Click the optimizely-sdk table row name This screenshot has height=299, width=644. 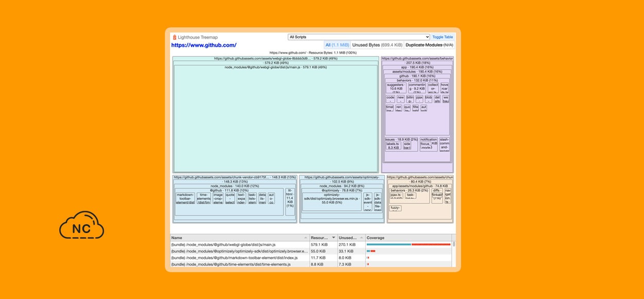coord(240,251)
